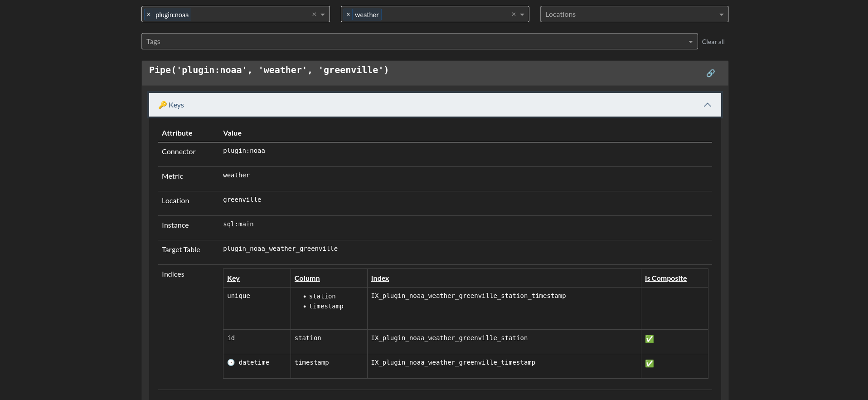Open the Locations dropdown
The height and width of the screenshot is (400, 868).
point(634,14)
